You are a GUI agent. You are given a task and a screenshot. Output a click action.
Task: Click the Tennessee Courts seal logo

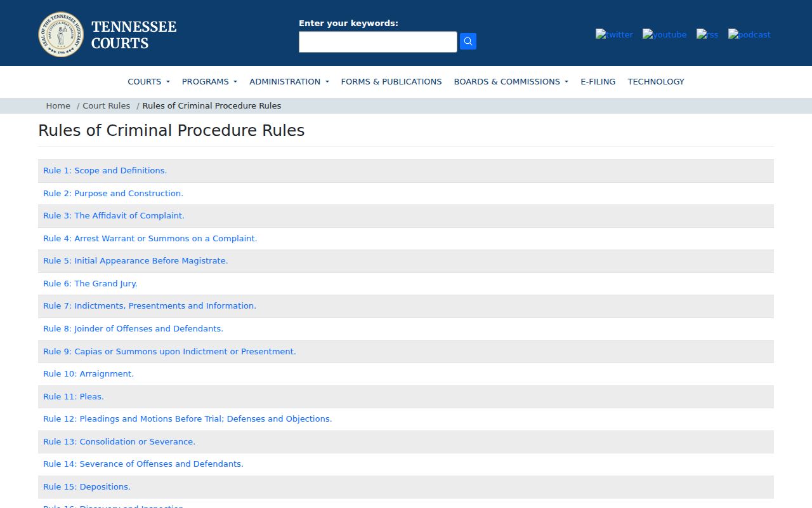click(61, 34)
